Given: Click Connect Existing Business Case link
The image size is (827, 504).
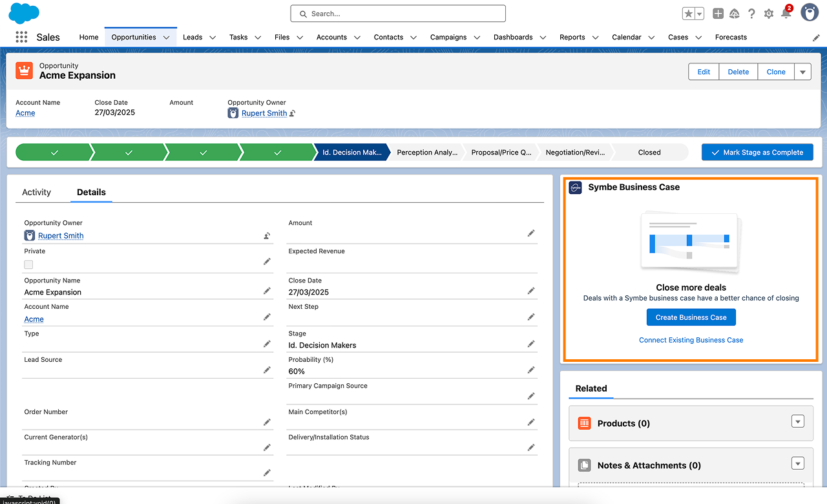Looking at the screenshot, I should (x=691, y=340).
